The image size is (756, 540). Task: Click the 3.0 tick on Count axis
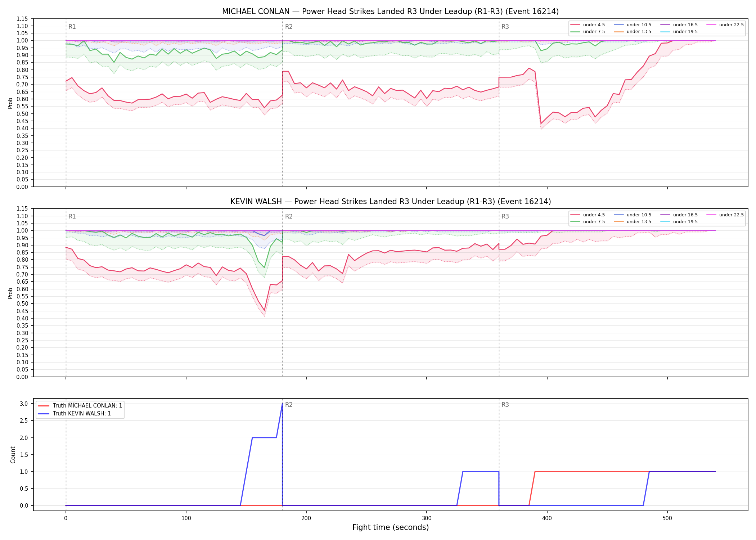[24, 404]
